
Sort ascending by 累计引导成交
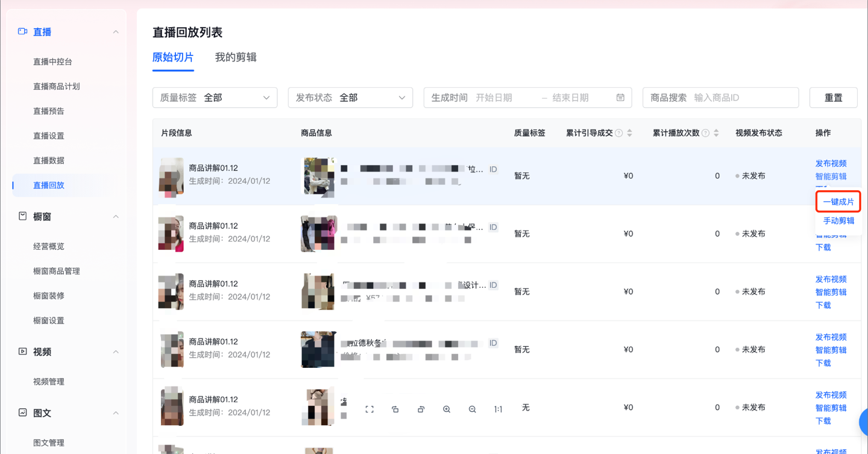[629, 130]
